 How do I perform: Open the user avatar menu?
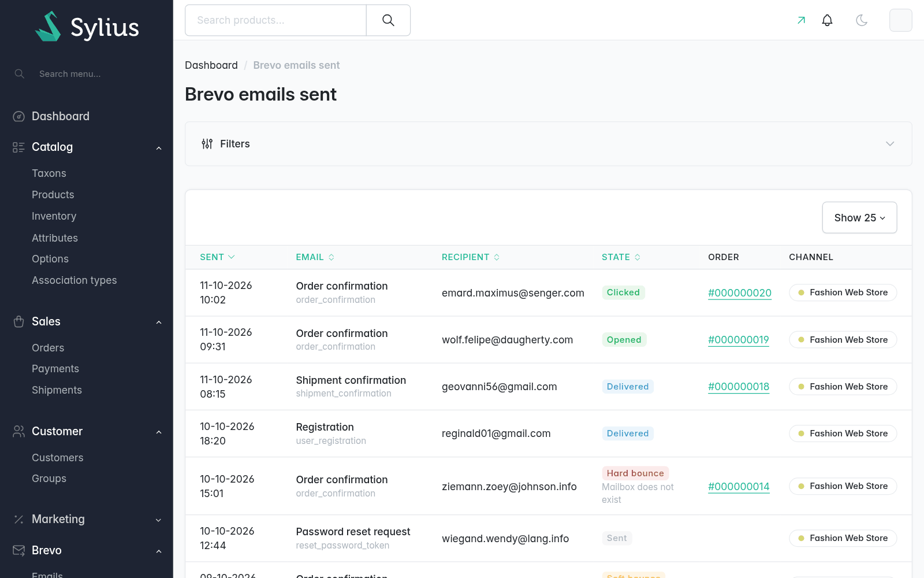pos(900,20)
